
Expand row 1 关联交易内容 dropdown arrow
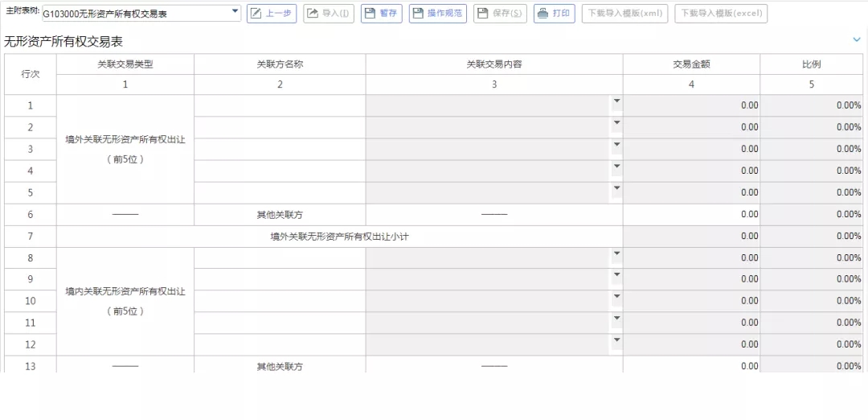coord(616,101)
